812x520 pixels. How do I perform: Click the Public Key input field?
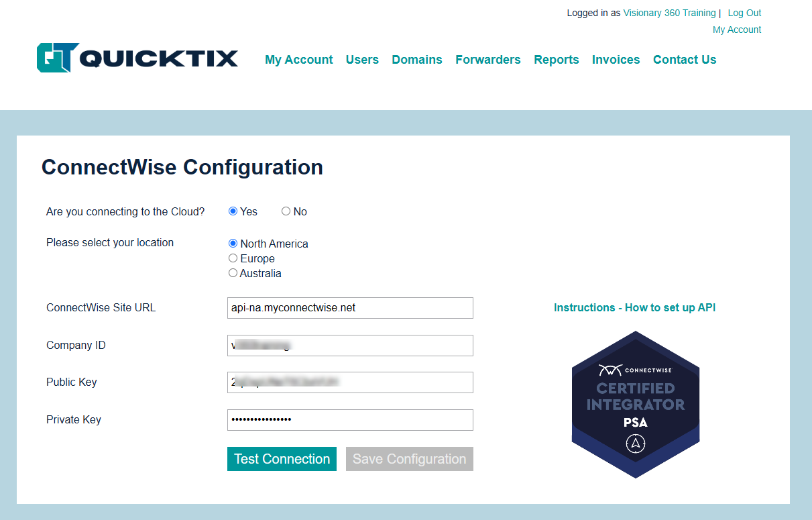350,382
